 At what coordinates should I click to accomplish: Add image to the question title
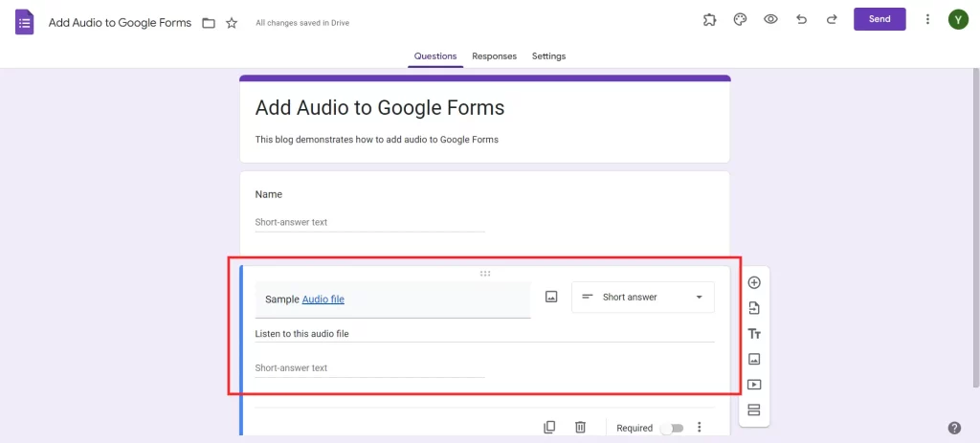coord(550,297)
